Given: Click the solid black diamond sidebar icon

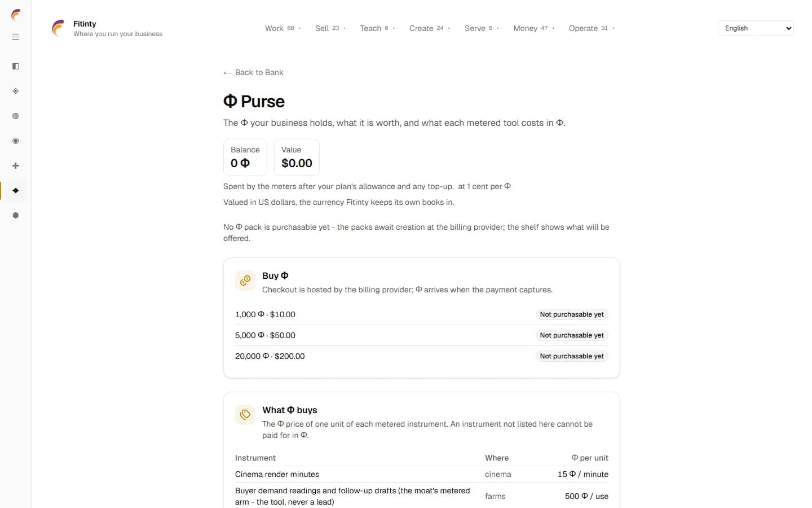Looking at the screenshot, I should click(x=16, y=191).
